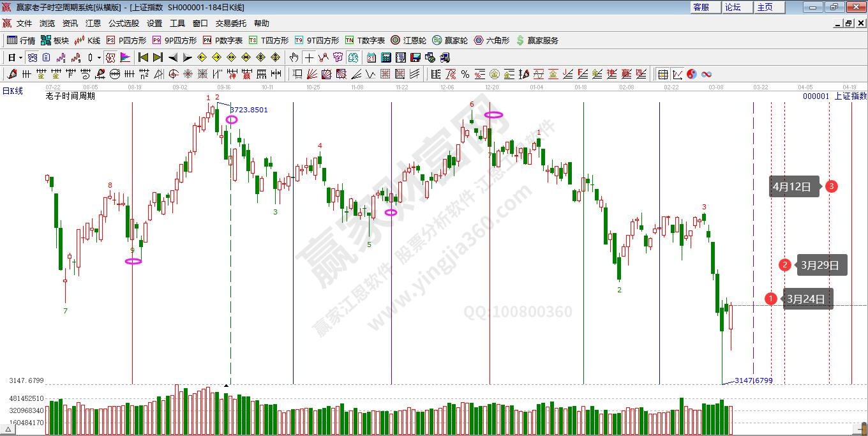
Task: Click the yin-yang taiji icon
Action: pyautogui.click(x=692, y=74)
